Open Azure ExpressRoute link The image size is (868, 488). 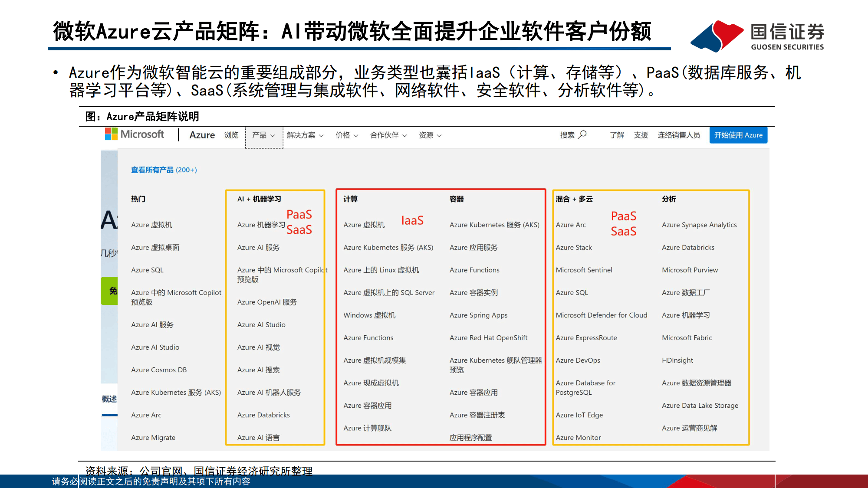586,338
